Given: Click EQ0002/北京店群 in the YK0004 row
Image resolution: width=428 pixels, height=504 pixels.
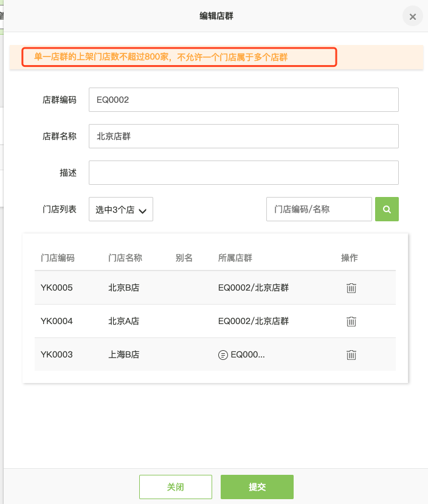Looking at the screenshot, I should (254, 321).
